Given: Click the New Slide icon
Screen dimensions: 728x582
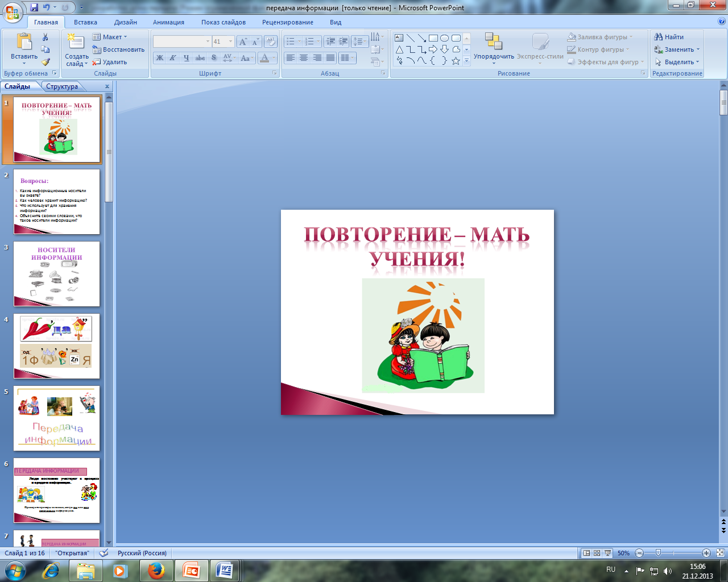Looking at the screenshot, I should [76, 43].
